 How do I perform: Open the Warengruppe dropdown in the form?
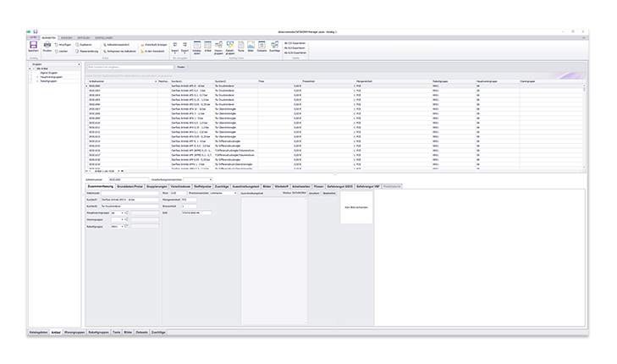click(122, 219)
